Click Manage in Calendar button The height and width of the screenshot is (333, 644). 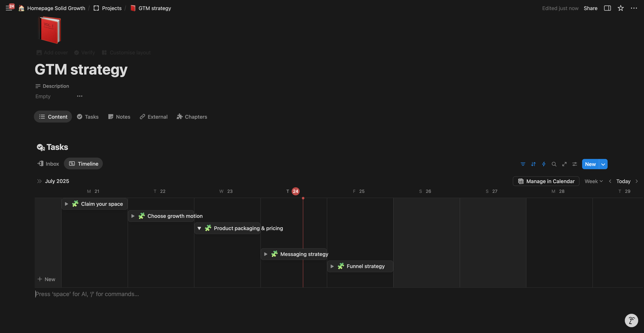pyautogui.click(x=546, y=181)
